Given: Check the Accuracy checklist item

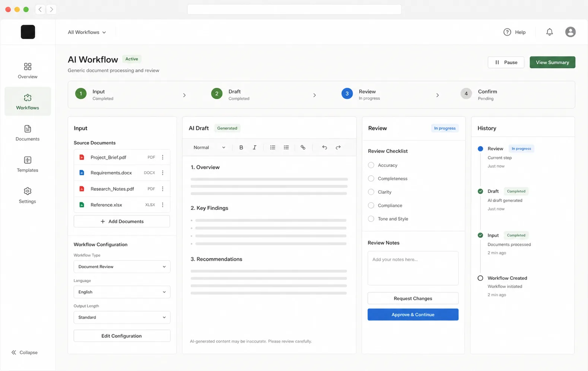Looking at the screenshot, I should 371,165.
